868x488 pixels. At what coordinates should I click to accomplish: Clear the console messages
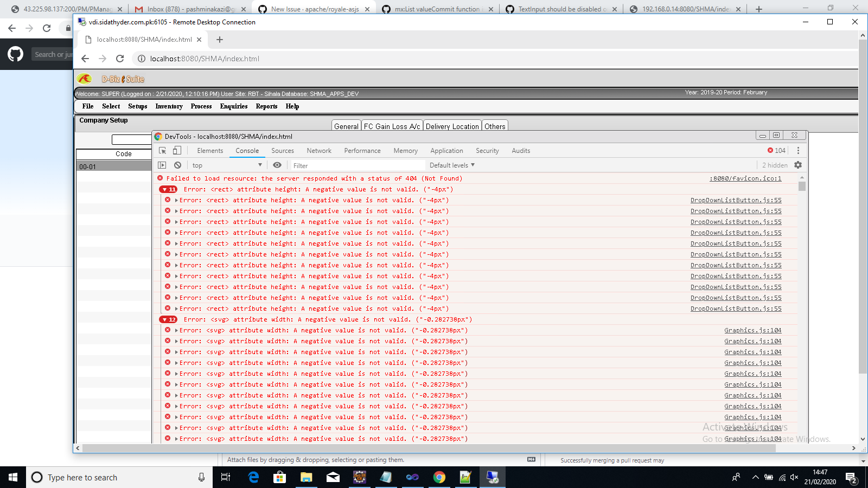click(177, 165)
